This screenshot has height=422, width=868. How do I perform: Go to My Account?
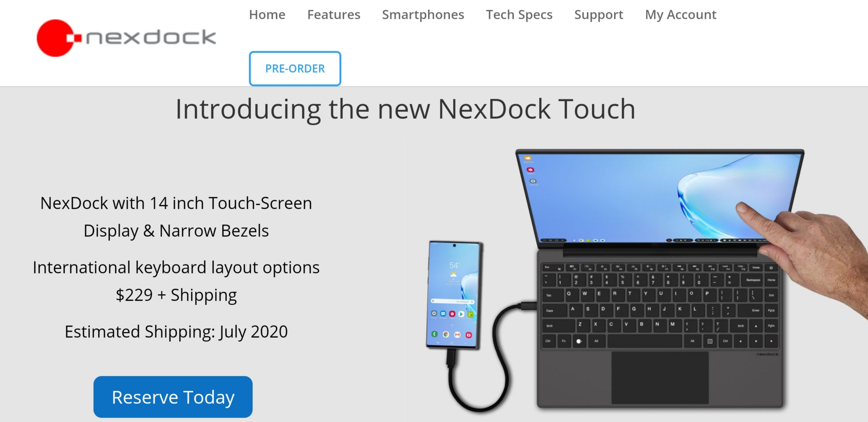coord(681,15)
